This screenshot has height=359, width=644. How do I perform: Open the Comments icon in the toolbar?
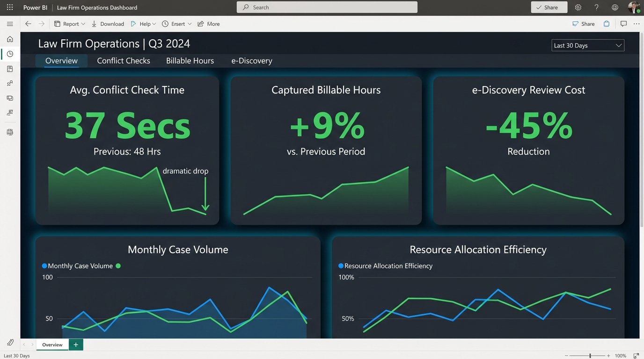[x=623, y=23]
